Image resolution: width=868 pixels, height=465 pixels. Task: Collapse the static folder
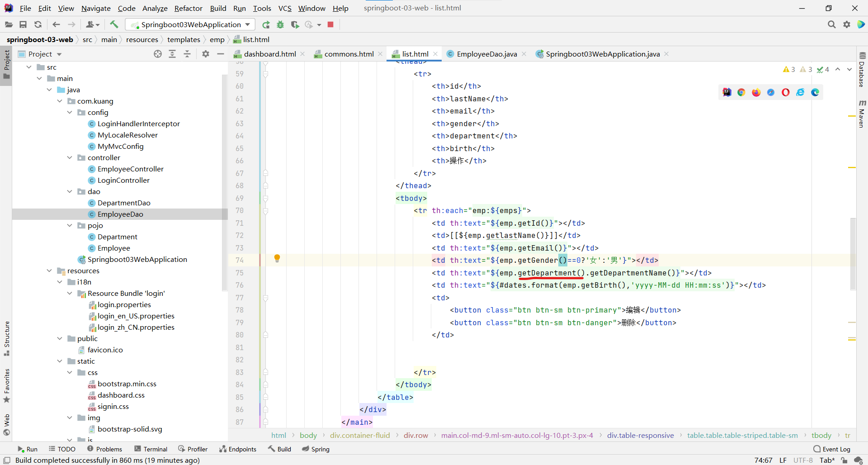[x=60, y=361]
